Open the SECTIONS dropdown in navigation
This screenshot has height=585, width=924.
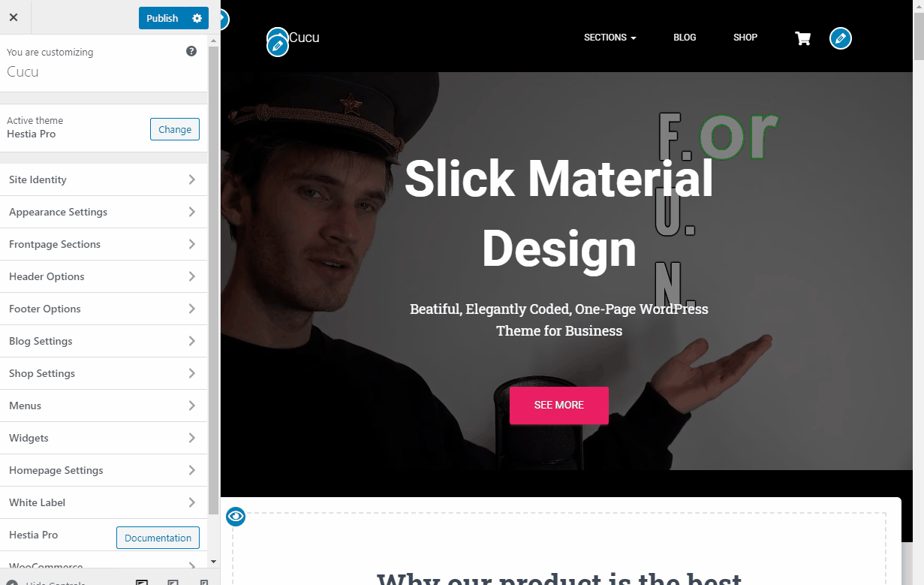point(609,38)
